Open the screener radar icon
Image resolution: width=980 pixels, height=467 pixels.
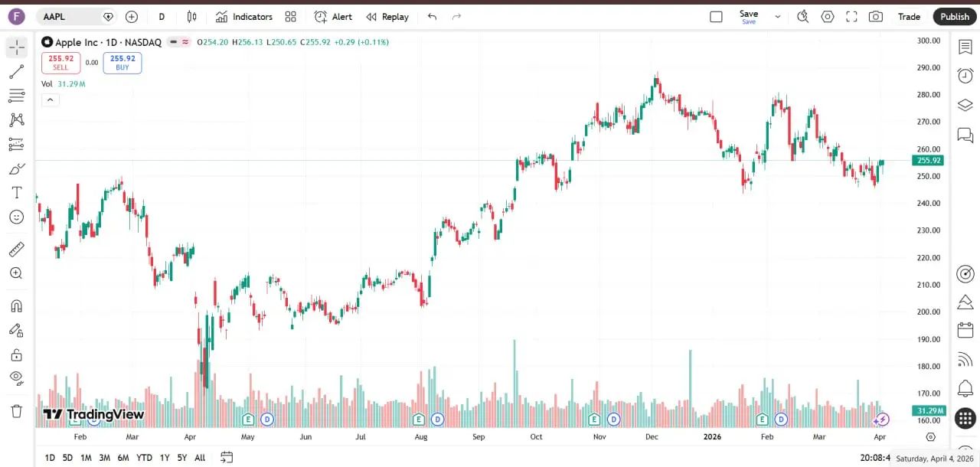pos(965,273)
